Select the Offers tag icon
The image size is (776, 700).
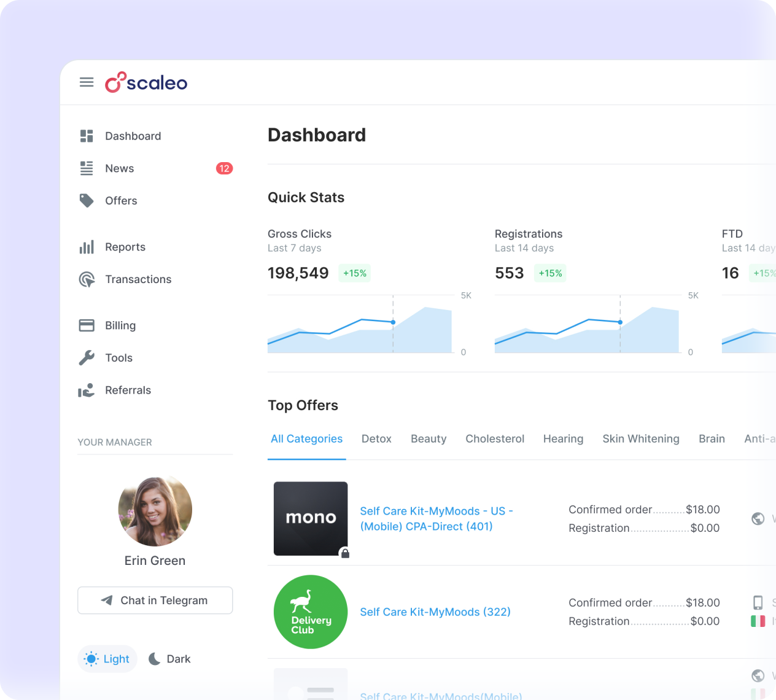(x=87, y=201)
